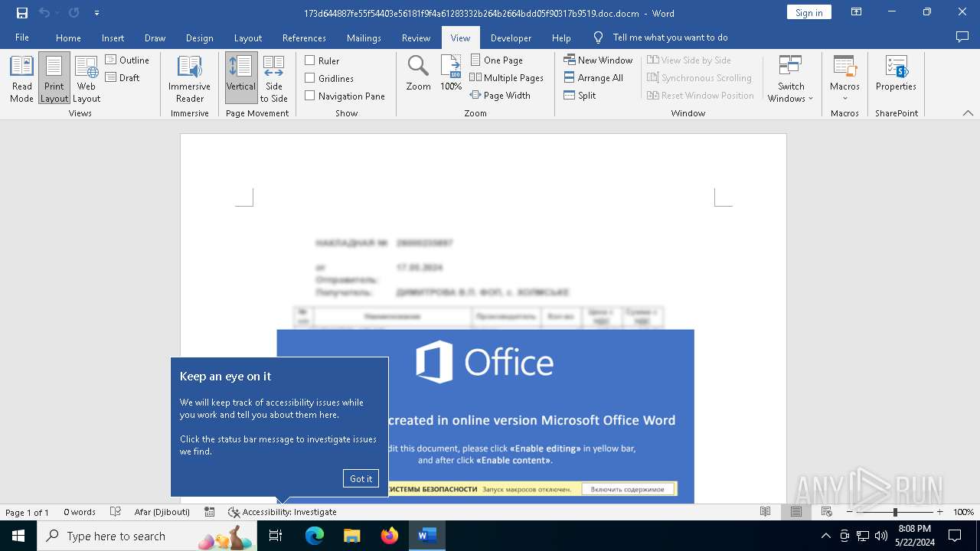Select Side to Side page movement
Image resolution: width=980 pixels, height=551 pixels.
pyautogui.click(x=274, y=79)
